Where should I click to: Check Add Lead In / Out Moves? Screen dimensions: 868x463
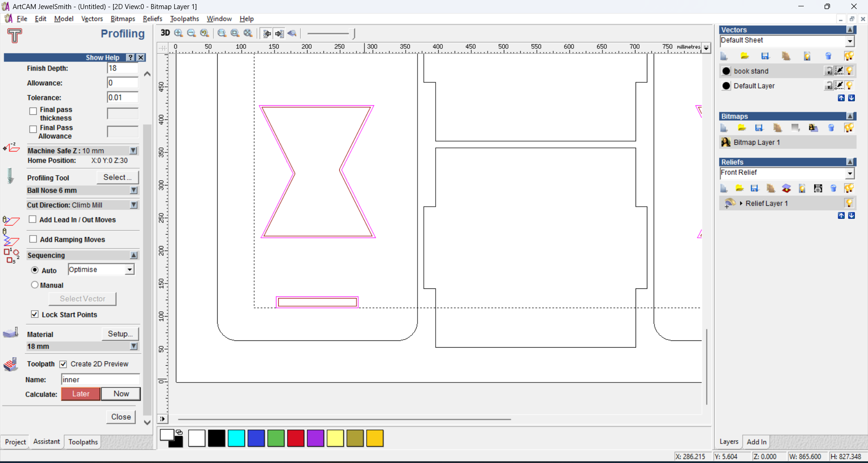(33, 219)
